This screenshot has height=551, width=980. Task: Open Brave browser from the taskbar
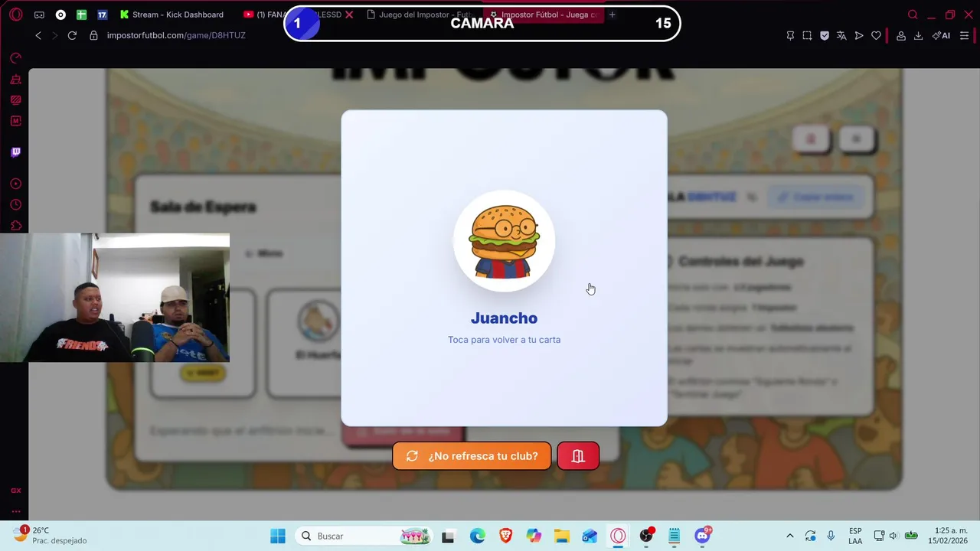pos(505,536)
